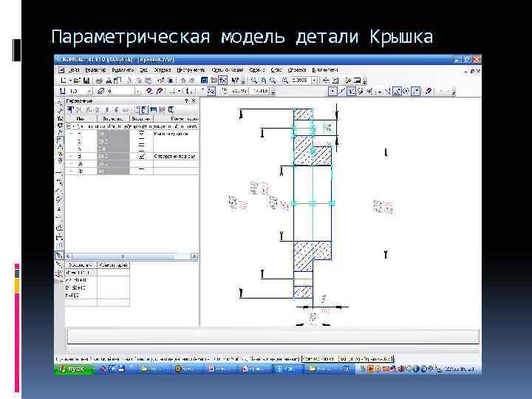Click the Значение column header
Screen dimensions: 532x399
(113, 119)
